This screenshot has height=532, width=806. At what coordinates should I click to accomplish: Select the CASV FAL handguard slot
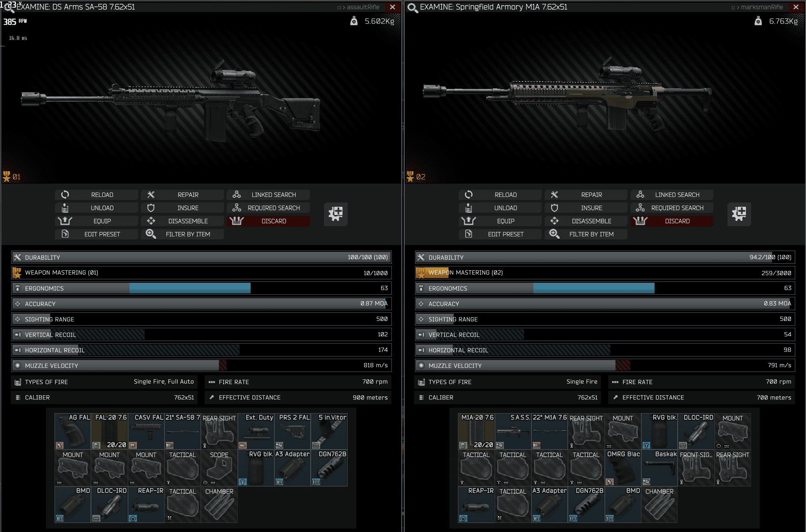(146, 431)
